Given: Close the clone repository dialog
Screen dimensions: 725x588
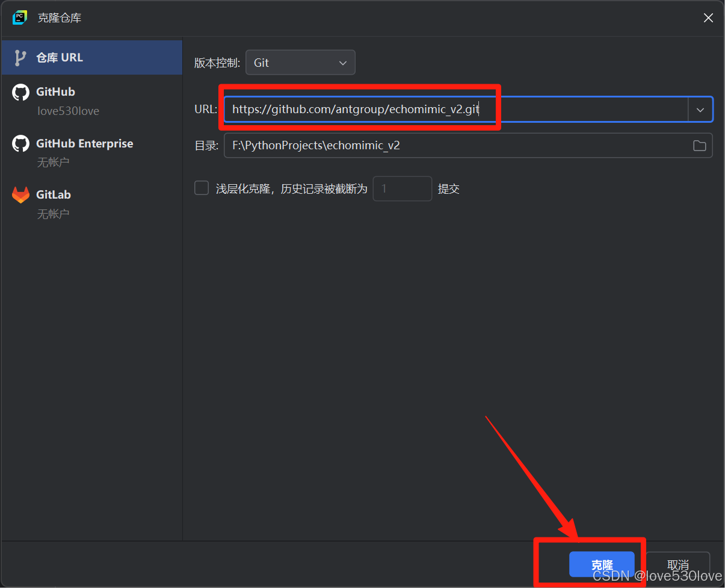Looking at the screenshot, I should [x=709, y=18].
